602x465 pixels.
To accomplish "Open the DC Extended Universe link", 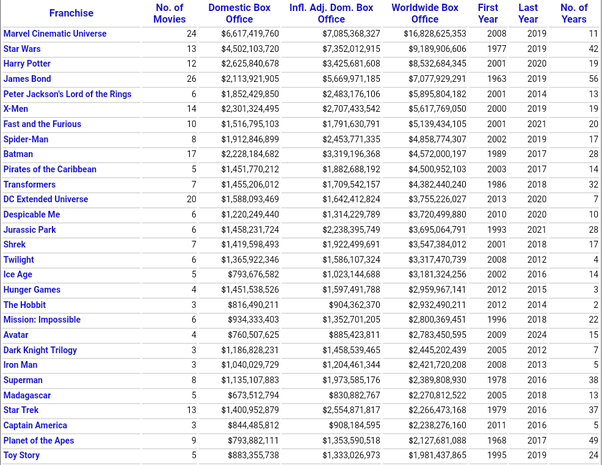I will pyautogui.click(x=46, y=199).
